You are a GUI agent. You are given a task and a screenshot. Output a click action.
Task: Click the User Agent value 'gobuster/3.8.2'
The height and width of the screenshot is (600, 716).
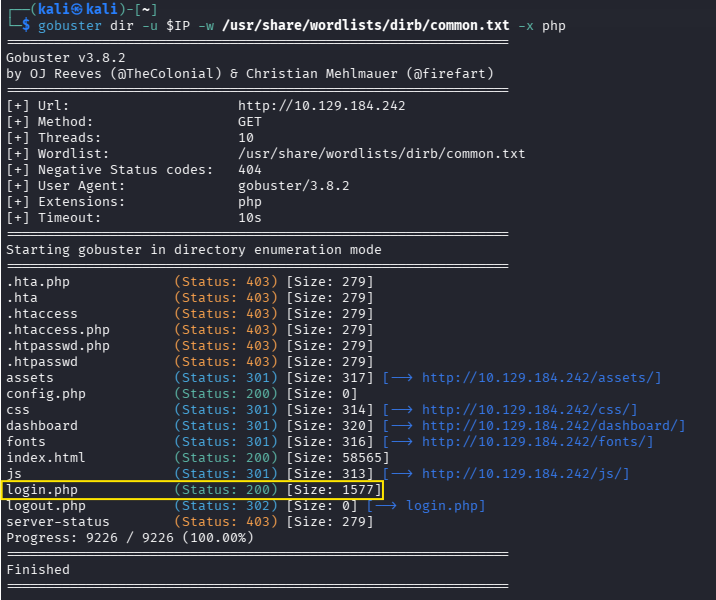coord(294,186)
